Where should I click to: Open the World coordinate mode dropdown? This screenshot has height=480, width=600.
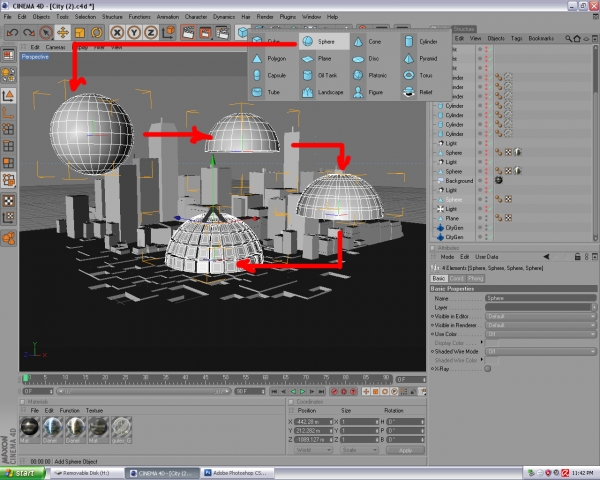pos(313,450)
